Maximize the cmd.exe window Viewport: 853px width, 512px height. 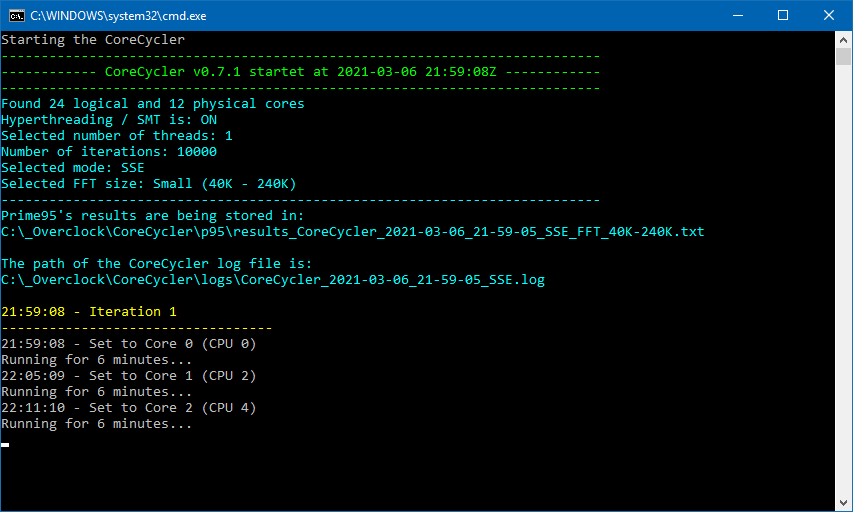coord(783,15)
